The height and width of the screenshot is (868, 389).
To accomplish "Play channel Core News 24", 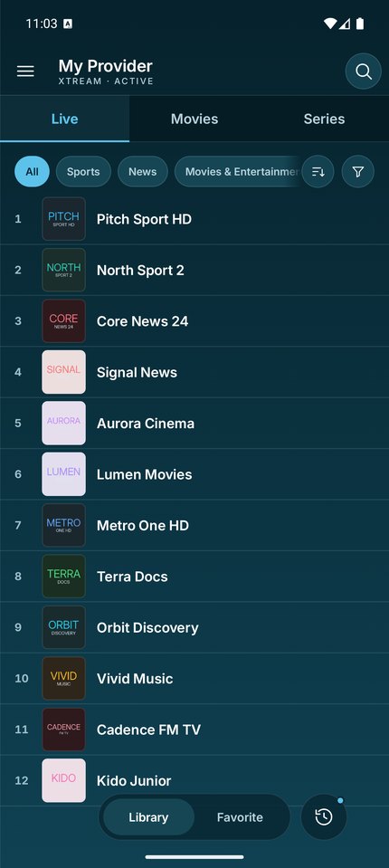I will 194,321.
